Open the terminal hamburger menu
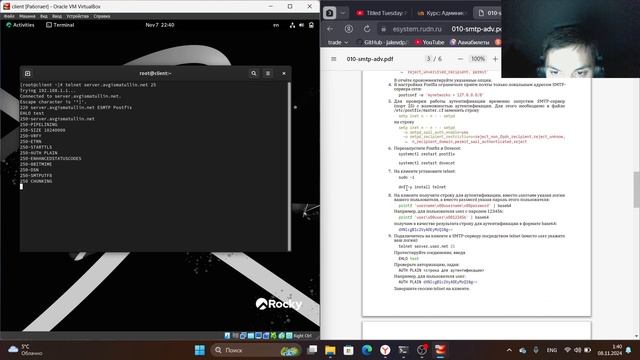 point(268,73)
